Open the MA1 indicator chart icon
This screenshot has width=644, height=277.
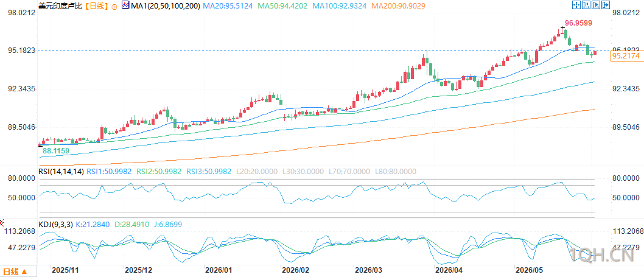[125, 5]
